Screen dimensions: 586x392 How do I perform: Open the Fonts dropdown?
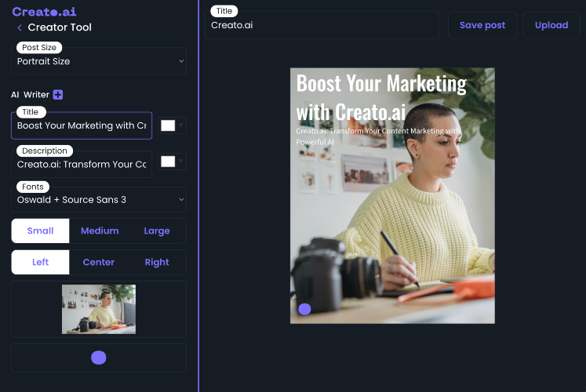(99, 199)
